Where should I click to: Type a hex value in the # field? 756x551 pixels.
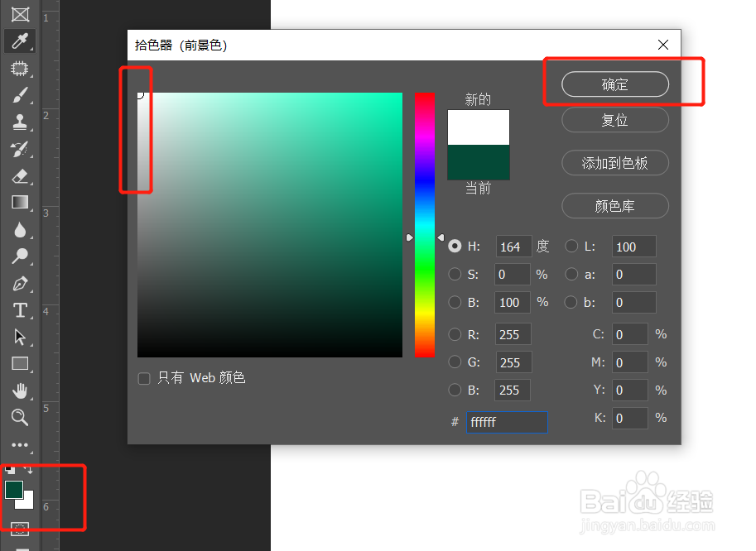pyautogui.click(x=506, y=422)
